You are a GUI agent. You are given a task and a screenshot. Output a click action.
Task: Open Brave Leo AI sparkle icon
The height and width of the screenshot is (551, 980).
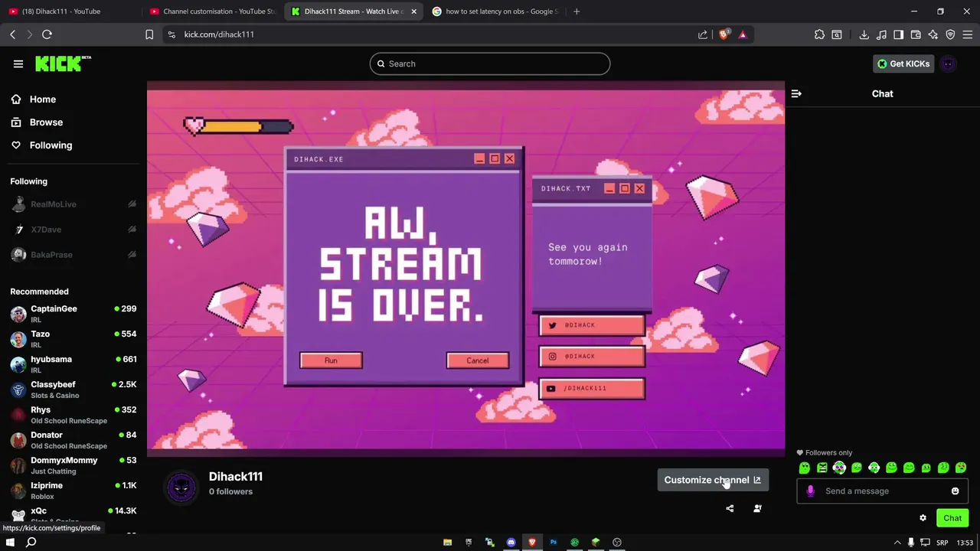point(933,34)
